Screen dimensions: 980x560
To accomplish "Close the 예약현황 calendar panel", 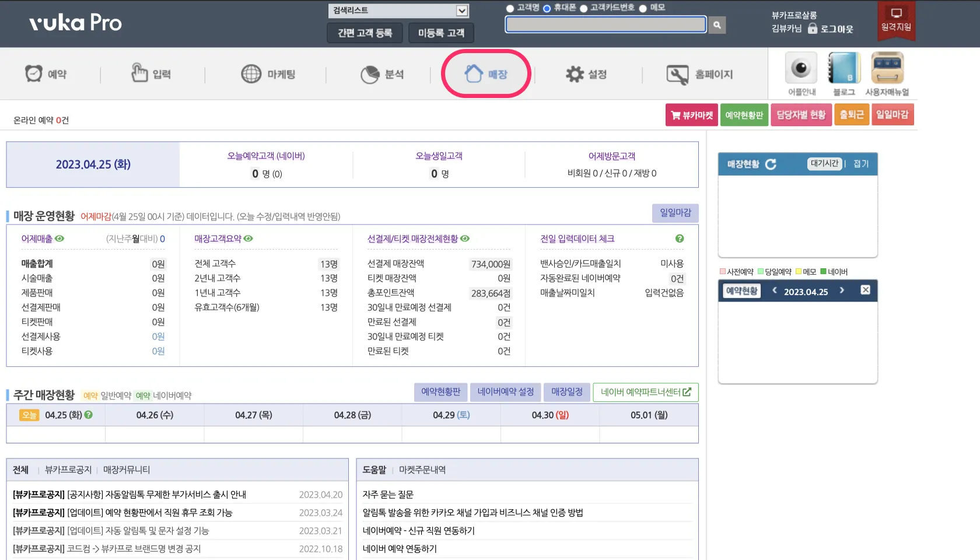I will [x=865, y=290].
